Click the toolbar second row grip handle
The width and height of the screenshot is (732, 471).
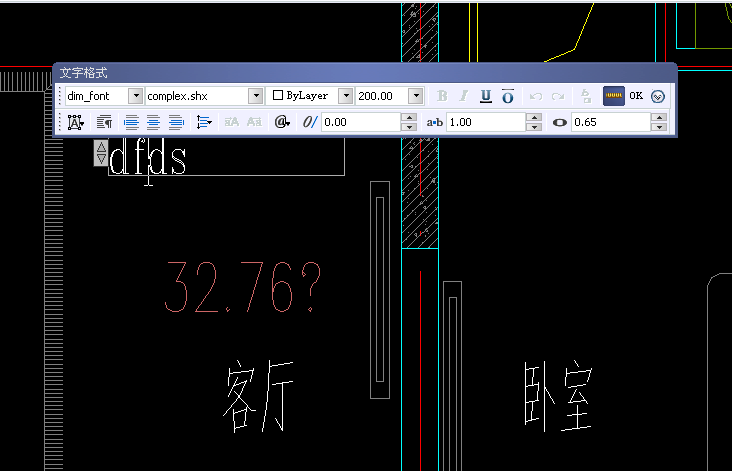(x=60, y=122)
